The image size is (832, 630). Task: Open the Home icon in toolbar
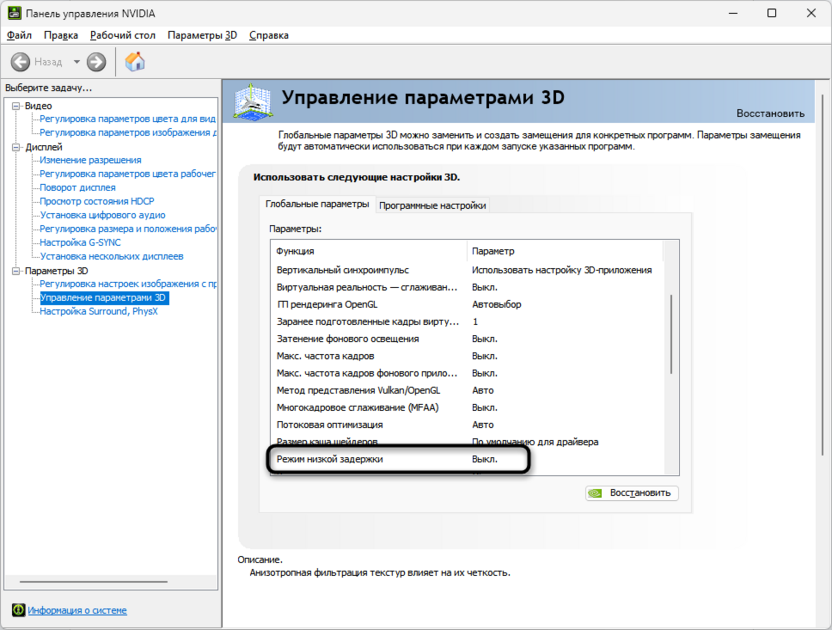pyautogui.click(x=135, y=62)
